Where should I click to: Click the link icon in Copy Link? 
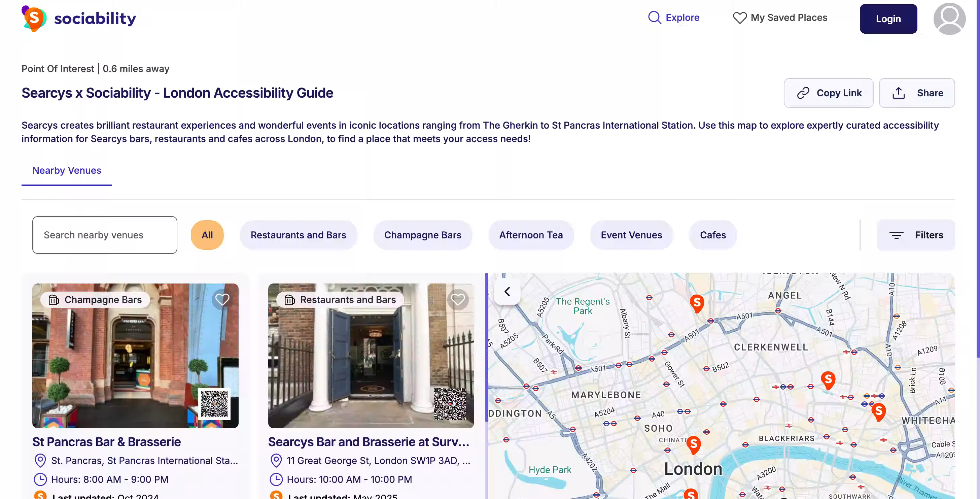[803, 93]
